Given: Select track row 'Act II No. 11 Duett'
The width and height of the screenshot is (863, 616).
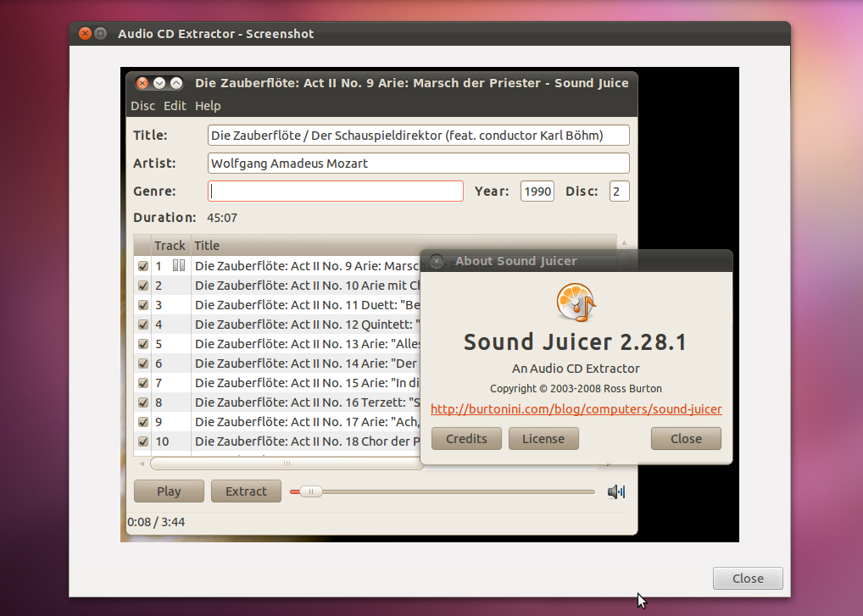Looking at the screenshot, I should coord(277,305).
